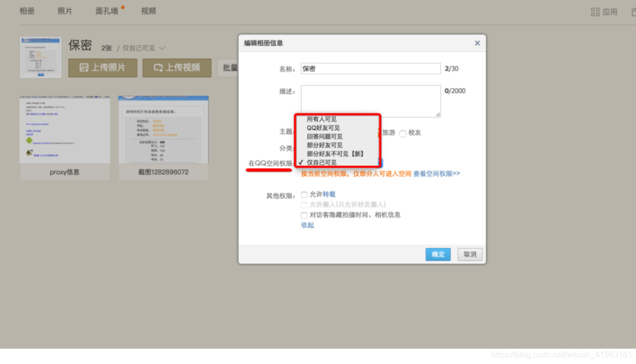Viewport: 636px width, 364px height.
Task: Click the 收起 collapse link
Action: tap(307, 225)
